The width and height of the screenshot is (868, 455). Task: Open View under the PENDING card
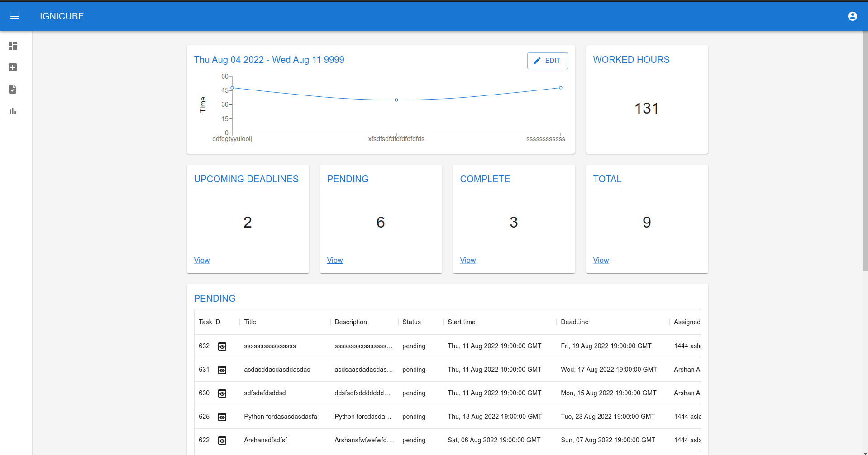click(334, 260)
